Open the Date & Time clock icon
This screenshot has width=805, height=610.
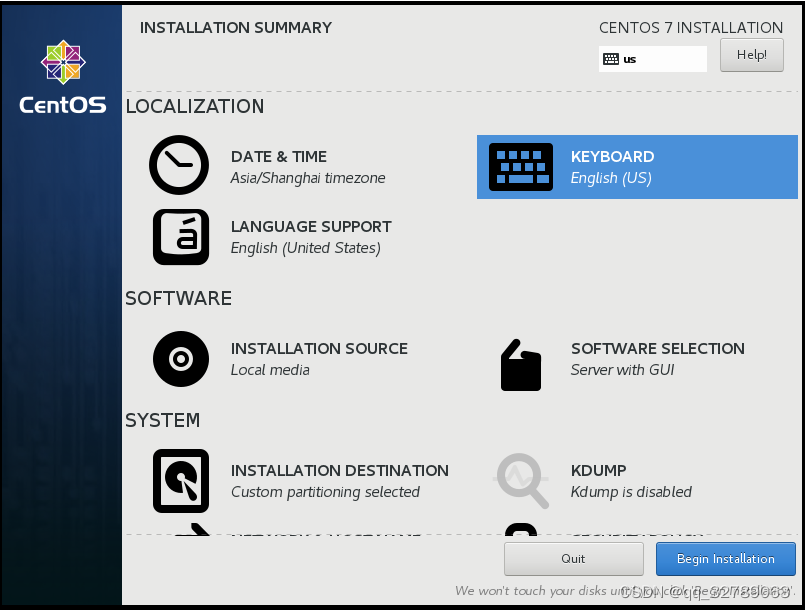(179, 165)
